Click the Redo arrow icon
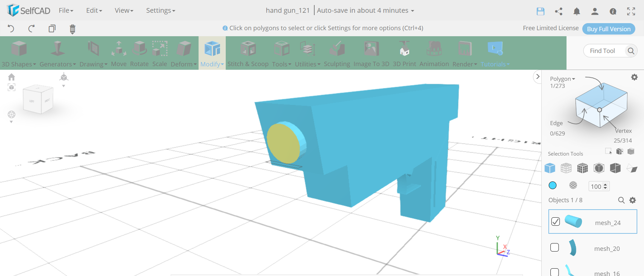This screenshot has width=644, height=276. click(32, 29)
